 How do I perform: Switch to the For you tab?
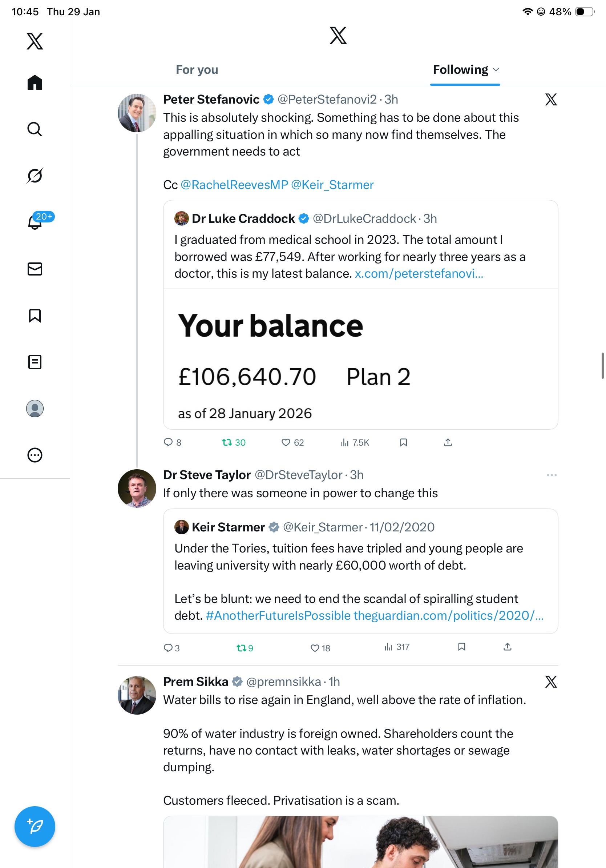coord(197,70)
